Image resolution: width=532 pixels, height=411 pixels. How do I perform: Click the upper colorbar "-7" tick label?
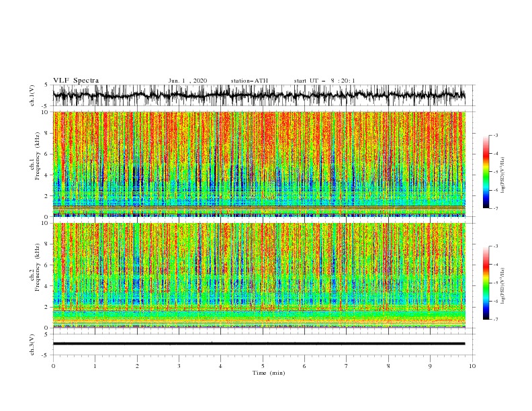coord(496,208)
